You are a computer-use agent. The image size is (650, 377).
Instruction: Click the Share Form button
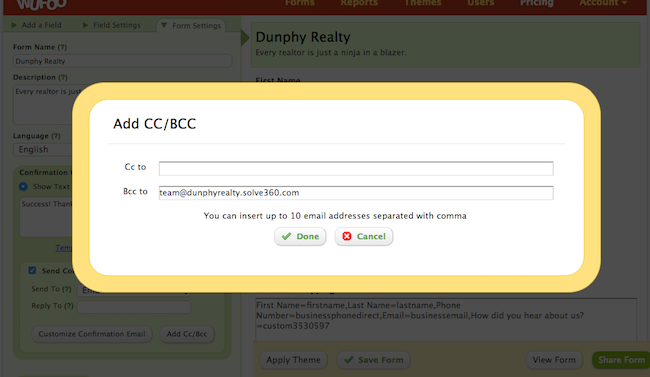621,360
